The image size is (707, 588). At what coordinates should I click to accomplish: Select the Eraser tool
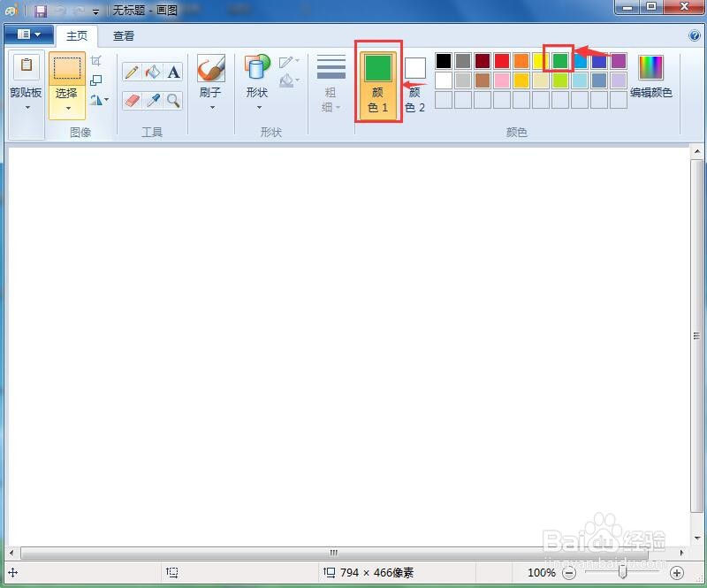132,100
